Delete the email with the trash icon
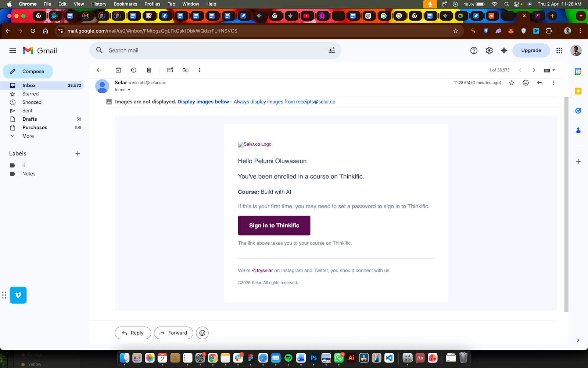Viewport: 588px width, 368px height. 149,70
